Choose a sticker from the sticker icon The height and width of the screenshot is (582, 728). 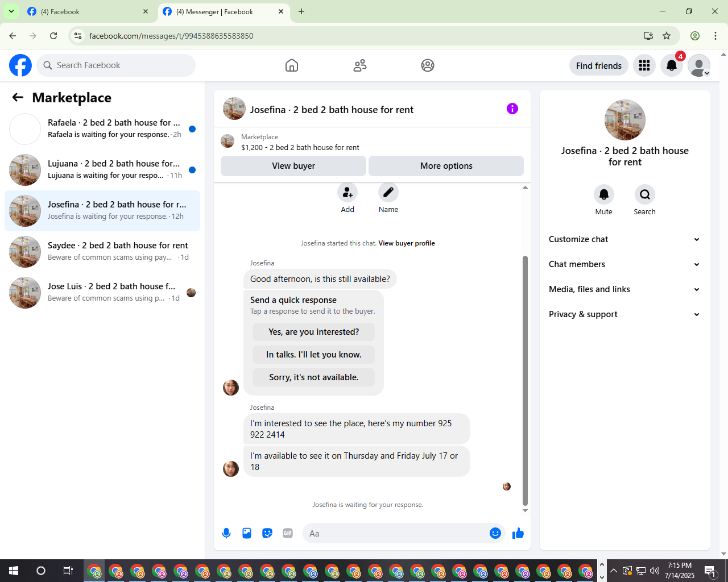pyautogui.click(x=267, y=533)
